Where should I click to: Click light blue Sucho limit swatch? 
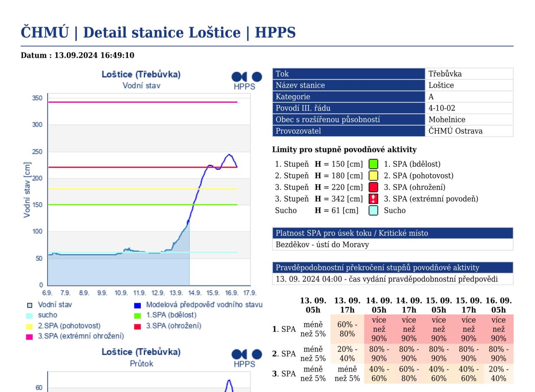click(373, 211)
